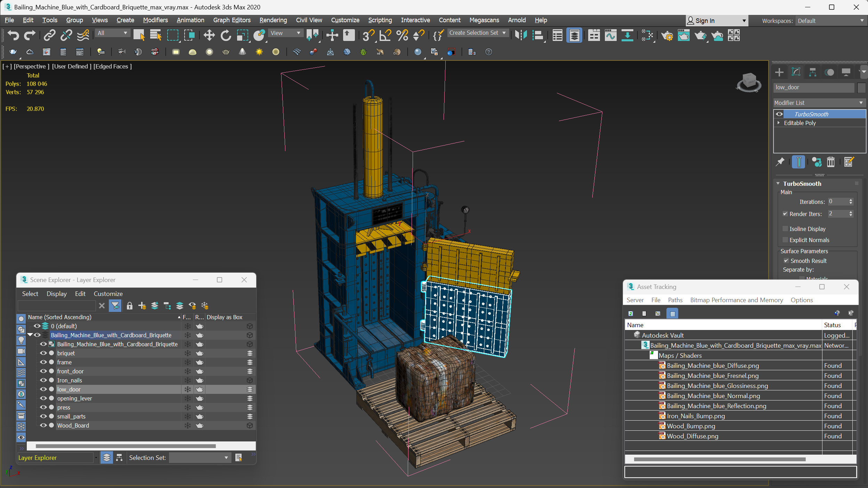The width and height of the screenshot is (868, 488).
Task: Select the low_door item in Scene Explorer
Action: click(69, 389)
